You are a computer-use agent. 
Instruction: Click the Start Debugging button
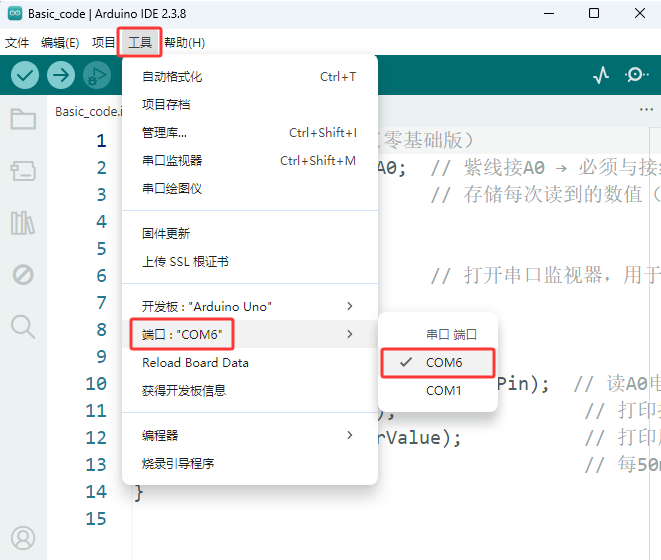pos(97,75)
